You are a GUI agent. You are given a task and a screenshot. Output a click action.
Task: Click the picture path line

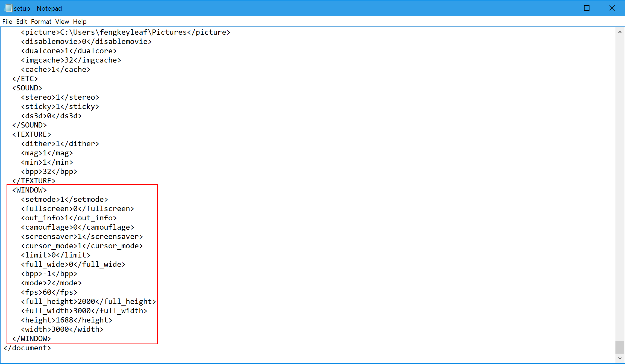[126, 32]
